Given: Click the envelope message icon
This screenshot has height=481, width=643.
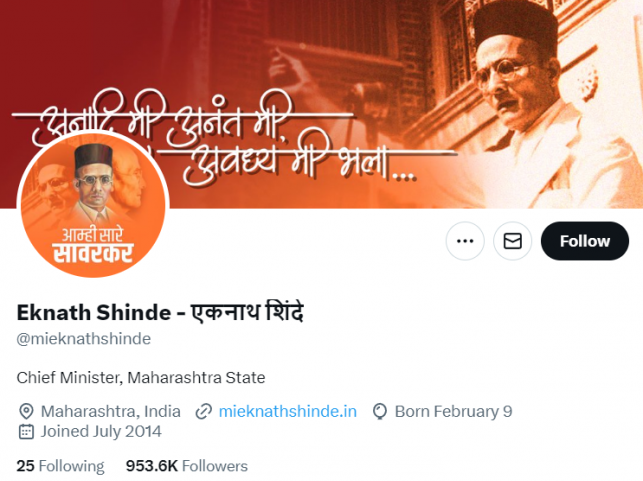Looking at the screenshot, I should click(513, 241).
